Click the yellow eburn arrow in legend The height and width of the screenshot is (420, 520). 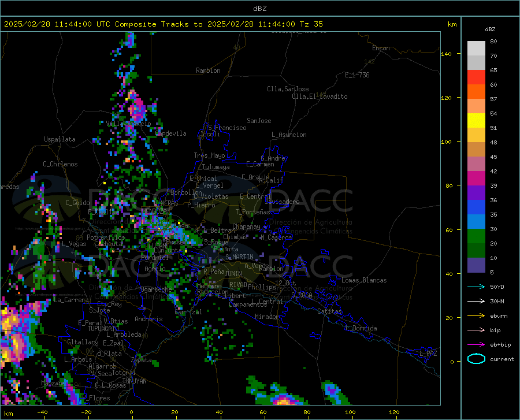[476, 316]
